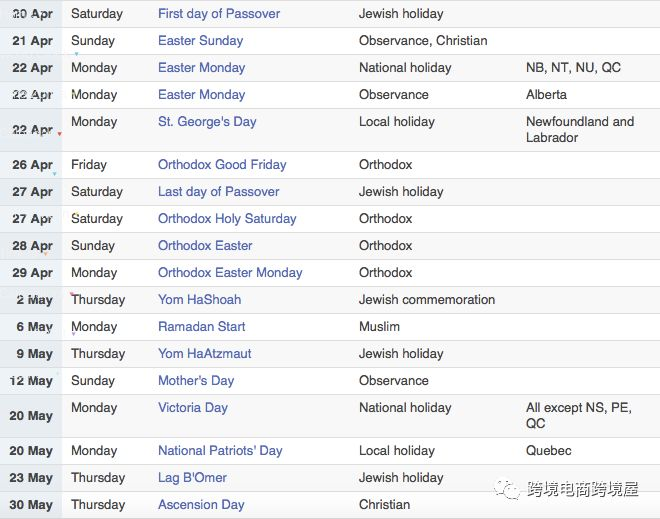
Task: Open the Victoria Day link
Action: (x=193, y=407)
